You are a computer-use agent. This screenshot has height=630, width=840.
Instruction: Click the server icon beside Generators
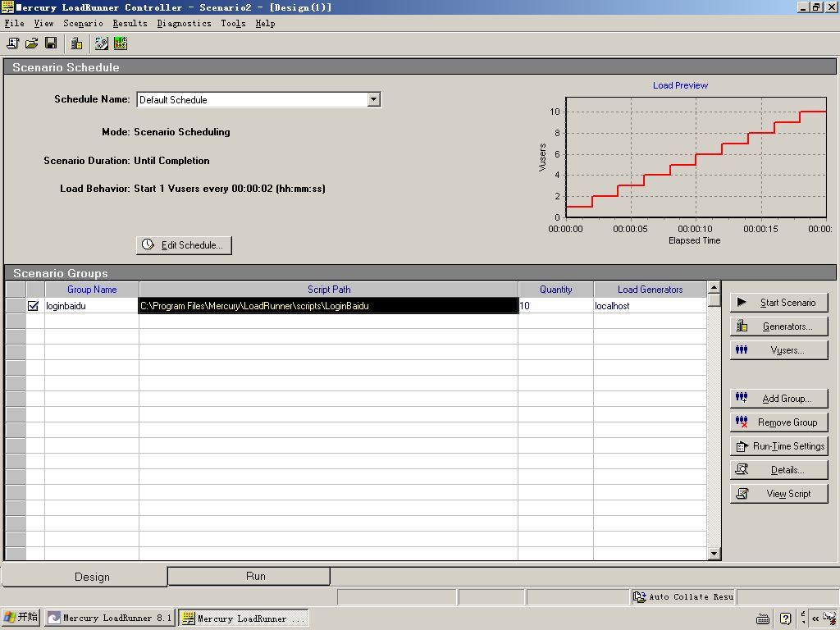(x=742, y=326)
